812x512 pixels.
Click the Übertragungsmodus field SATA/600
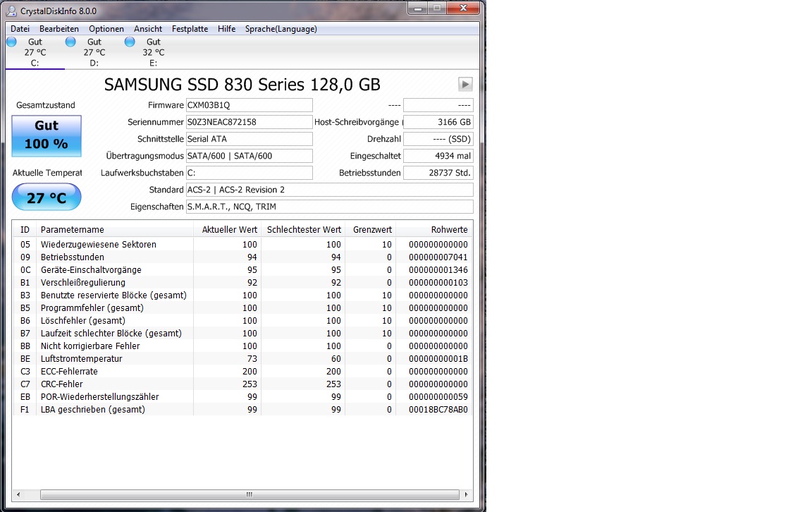pyautogui.click(x=249, y=156)
